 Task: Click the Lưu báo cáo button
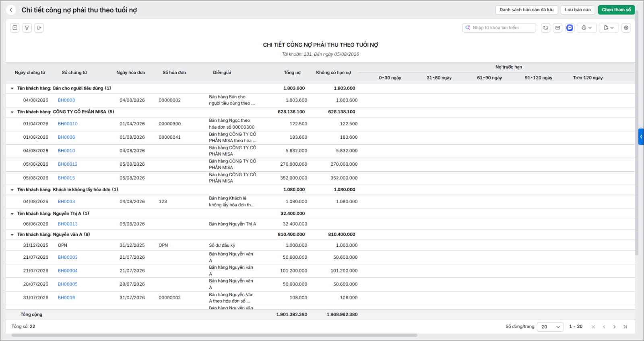tap(578, 10)
